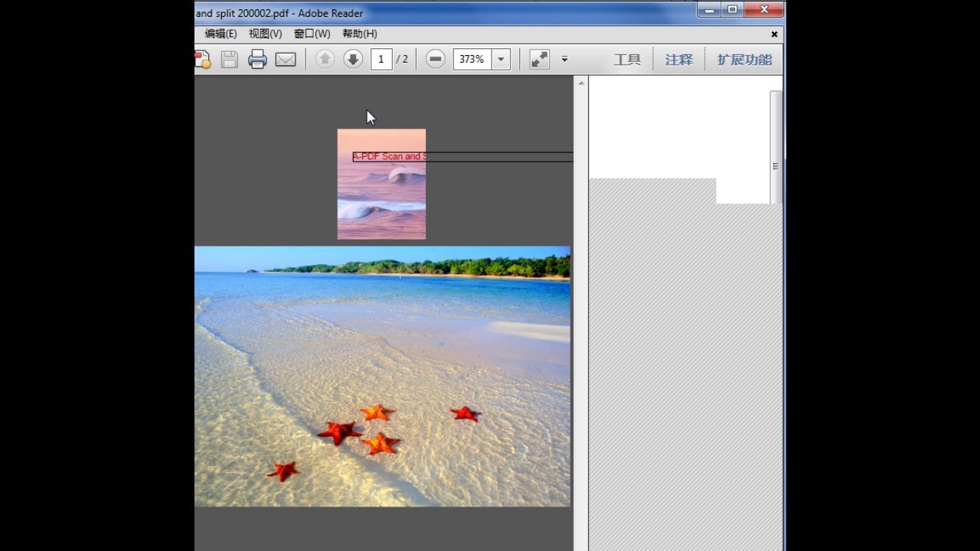The image size is (980, 551).
Task: Send file by email envelope icon
Action: pyautogui.click(x=286, y=60)
